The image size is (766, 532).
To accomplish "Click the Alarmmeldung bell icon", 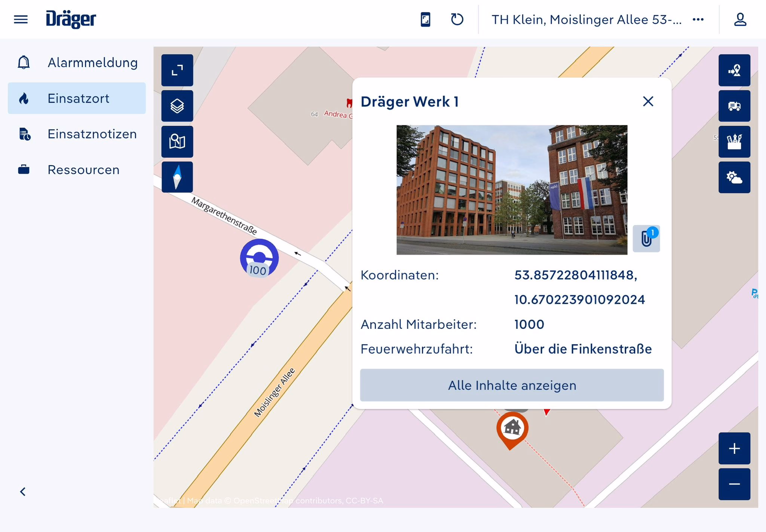I will pyautogui.click(x=24, y=62).
